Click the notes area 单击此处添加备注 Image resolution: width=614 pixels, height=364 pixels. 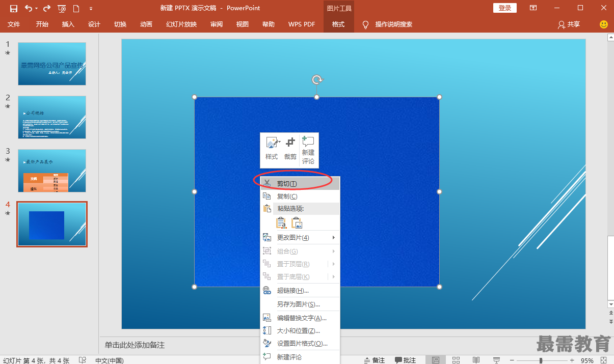click(135, 345)
